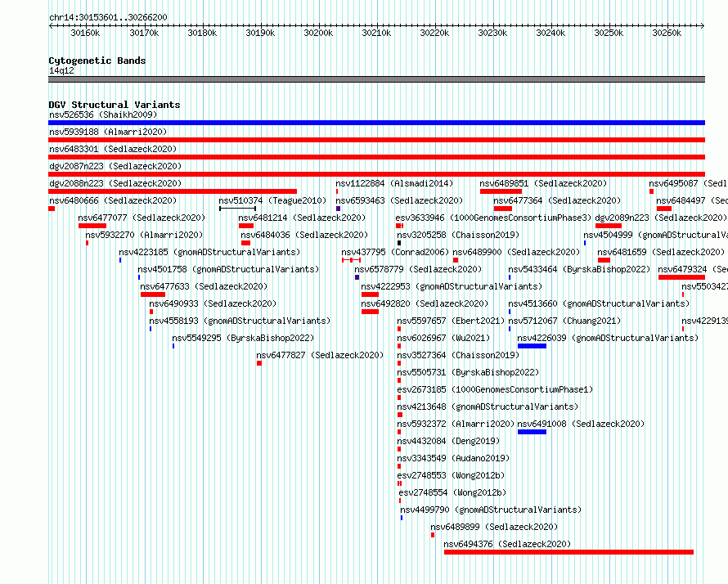This screenshot has height=584, width=728.
Task: Open variant nsv6481214 (Sedlazeck2020)
Action: coord(302,218)
